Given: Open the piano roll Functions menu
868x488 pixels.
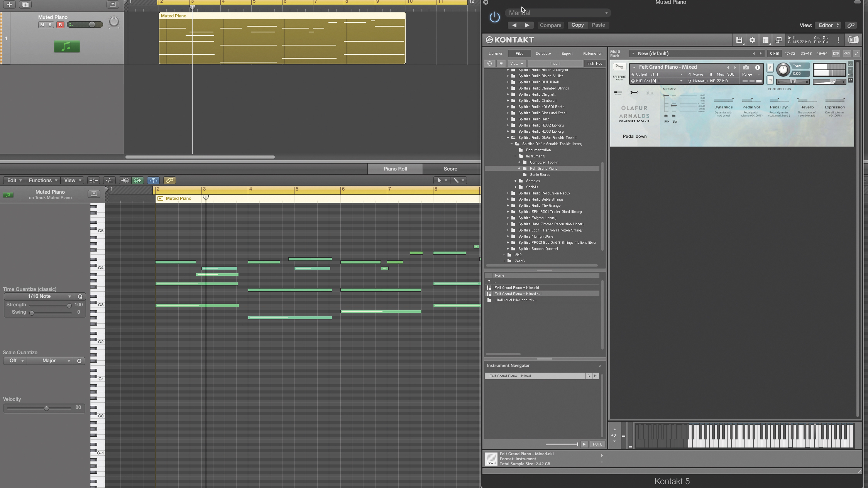Looking at the screenshot, I should pos(43,180).
